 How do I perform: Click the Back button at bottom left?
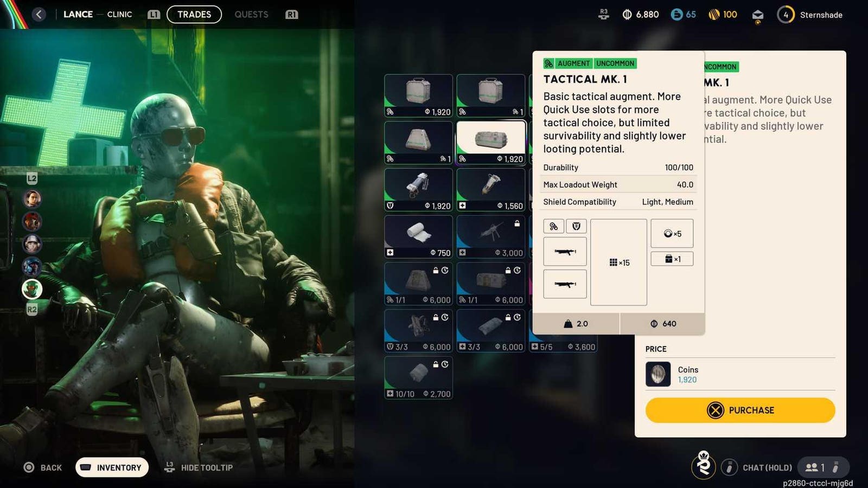click(x=43, y=467)
